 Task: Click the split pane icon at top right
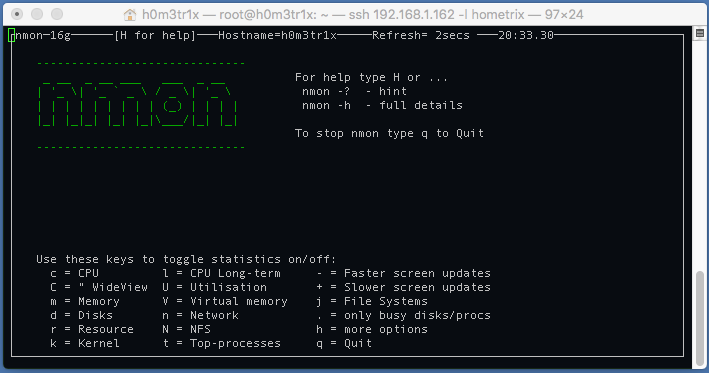[700, 33]
